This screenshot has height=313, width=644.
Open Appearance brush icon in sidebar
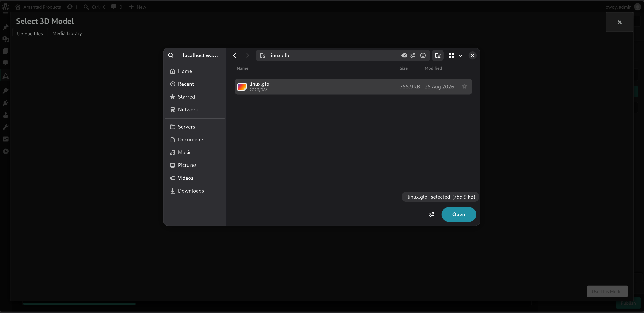point(6,91)
